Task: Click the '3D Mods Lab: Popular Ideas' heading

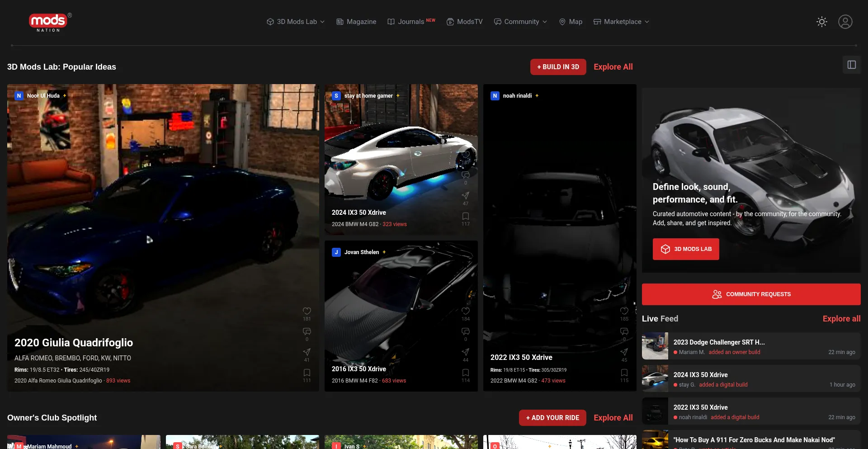Action: point(61,67)
